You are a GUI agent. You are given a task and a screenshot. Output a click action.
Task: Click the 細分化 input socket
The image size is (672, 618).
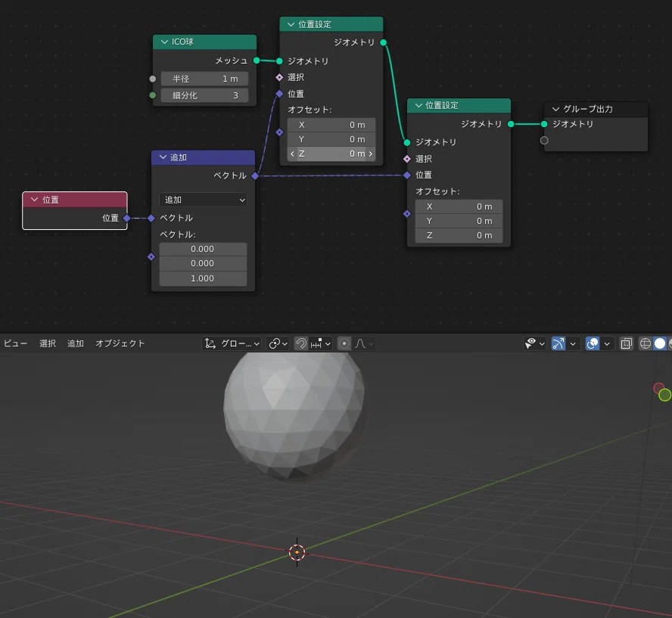pyautogui.click(x=153, y=95)
